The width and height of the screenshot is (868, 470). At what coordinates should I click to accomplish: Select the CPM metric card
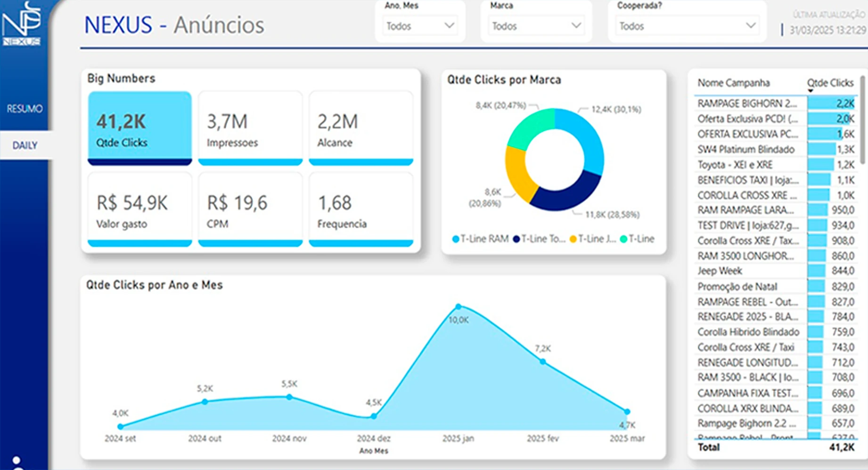click(x=250, y=210)
